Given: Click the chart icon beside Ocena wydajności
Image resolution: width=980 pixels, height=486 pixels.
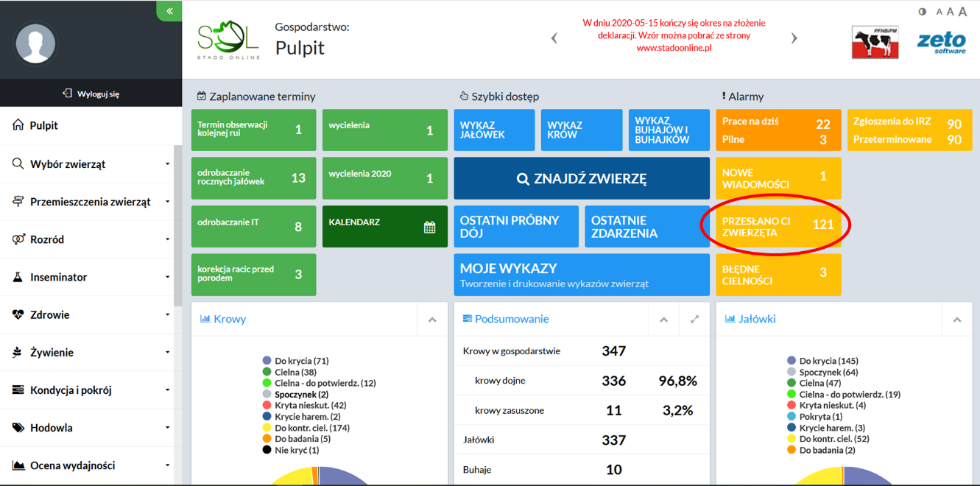Looking at the screenshot, I should [x=18, y=465].
